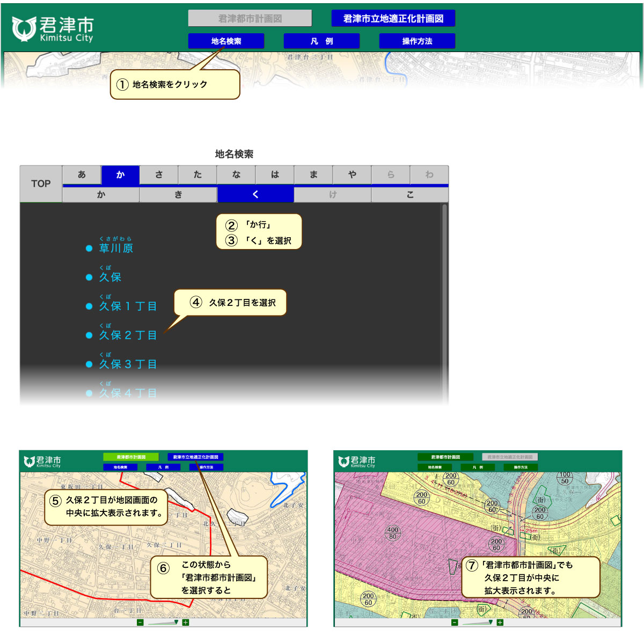Viewport: 644px width, 644px height.
Task: Choose the greyed け sub-tab
Action: tap(333, 195)
